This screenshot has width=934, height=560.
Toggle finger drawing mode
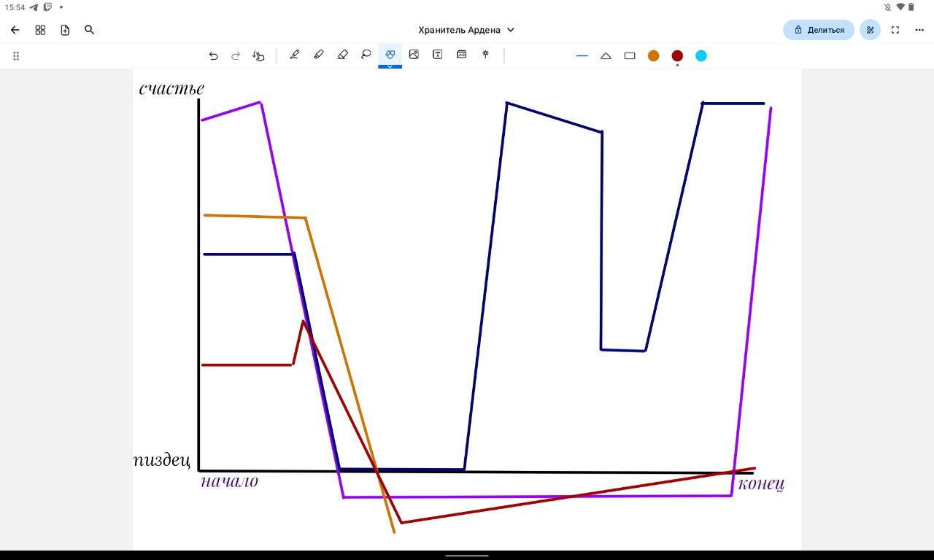258,55
